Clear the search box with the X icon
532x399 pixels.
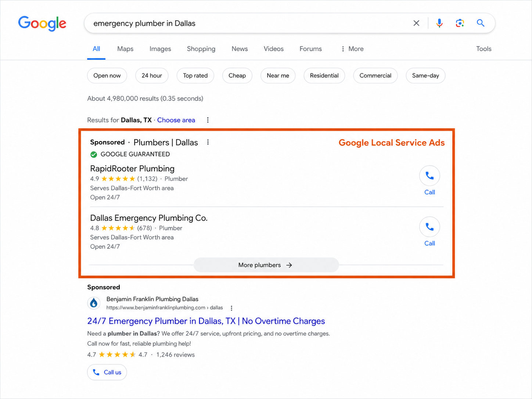point(416,23)
